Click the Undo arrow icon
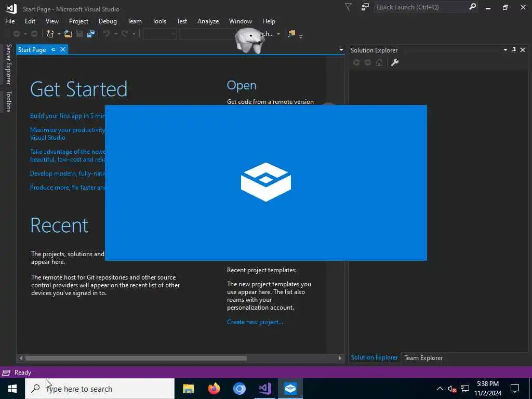 pos(107,34)
